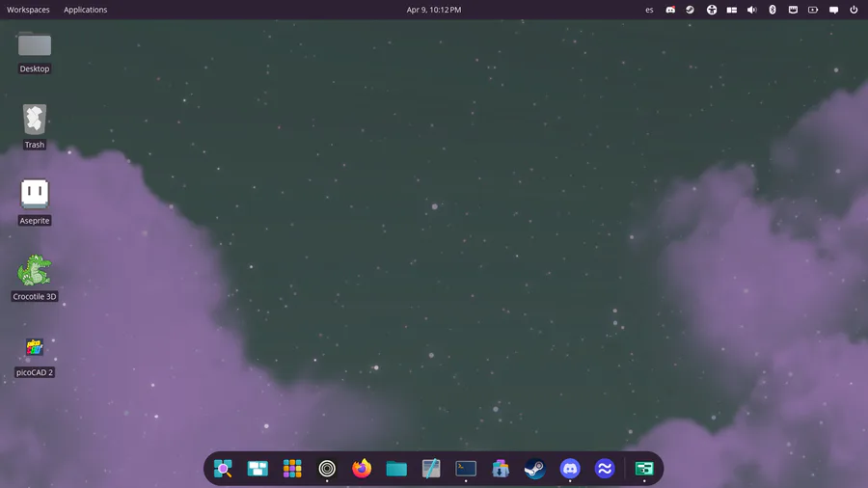Image resolution: width=868 pixels, height=488 pixels.
Task: Open the date and time calendar popup
Action: 433,10
